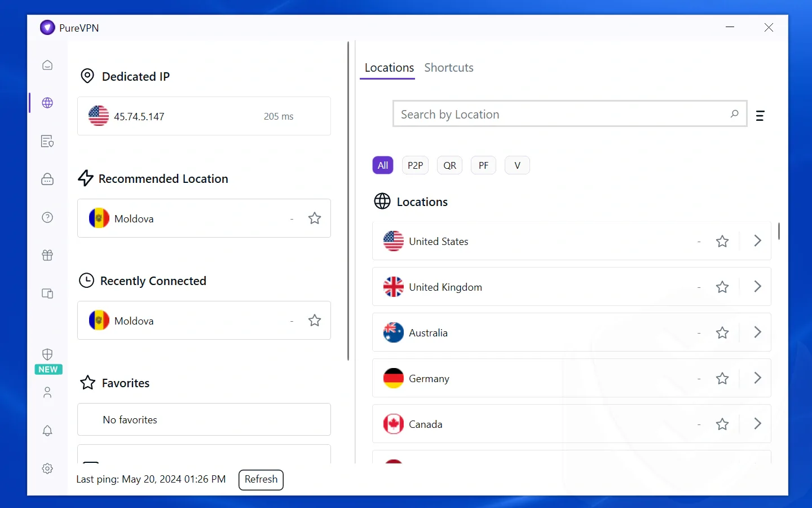
Task: Click the United Kingdom location name
Action: [x=445, y=287]
